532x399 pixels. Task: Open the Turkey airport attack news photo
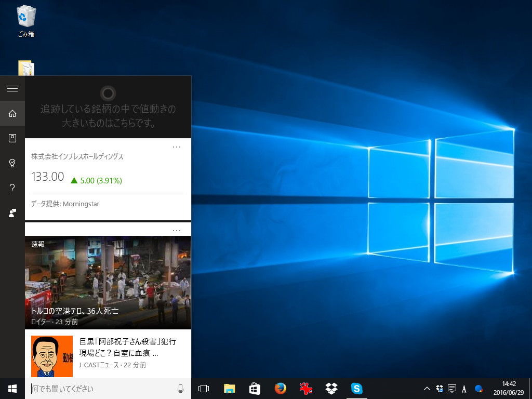click(108, 282)
